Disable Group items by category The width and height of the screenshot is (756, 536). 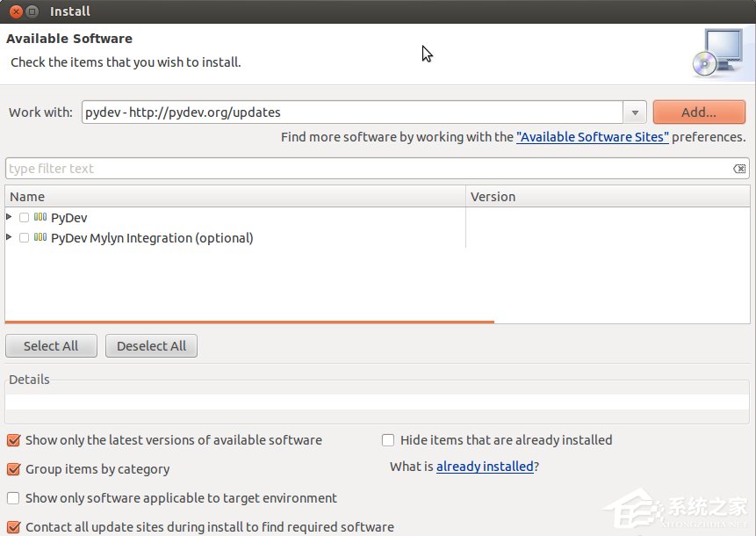[x=12, y=468]
